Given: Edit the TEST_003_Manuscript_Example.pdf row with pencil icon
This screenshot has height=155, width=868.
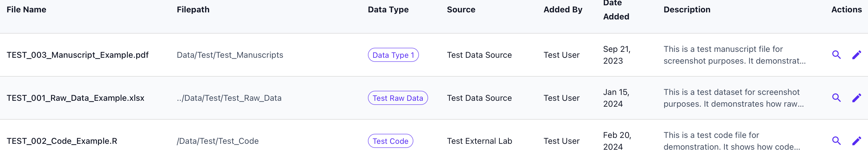Looking at the screenshot, I should (x=856, y=55).
